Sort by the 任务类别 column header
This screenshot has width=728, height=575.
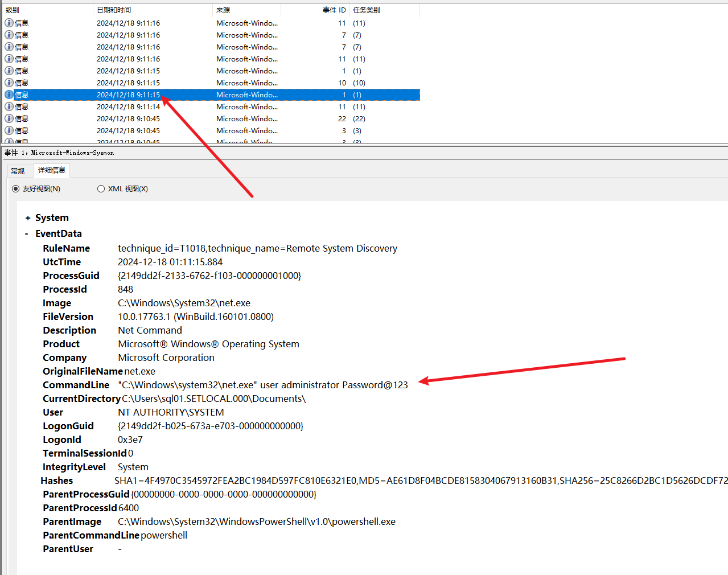click(384, 10)
